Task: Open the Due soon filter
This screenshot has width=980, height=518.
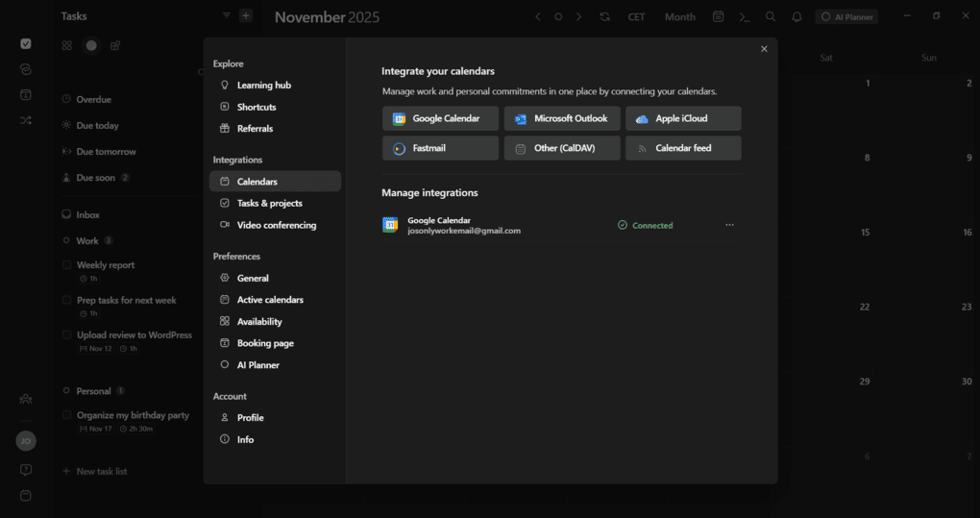Action: [x=95, y=178]
